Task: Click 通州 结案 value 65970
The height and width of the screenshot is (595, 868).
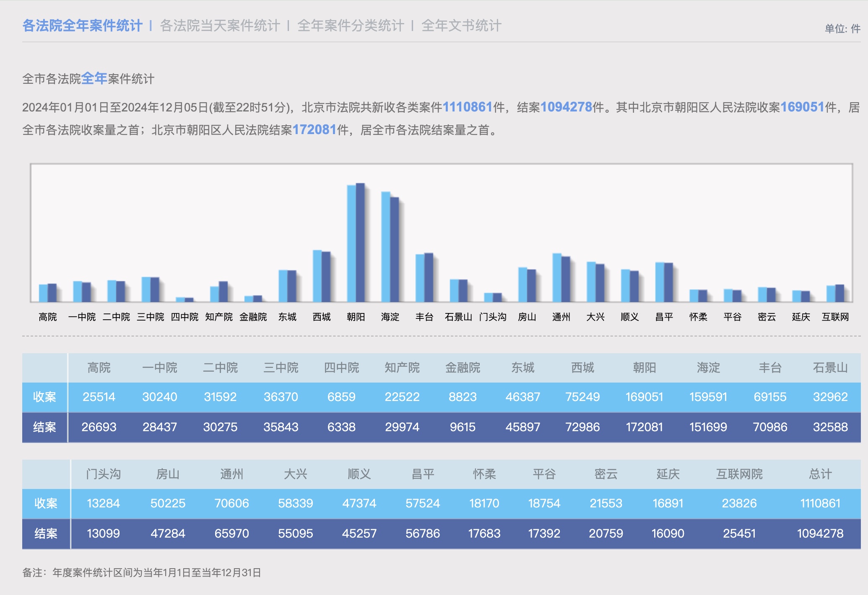Action: (x=231, y=533)
